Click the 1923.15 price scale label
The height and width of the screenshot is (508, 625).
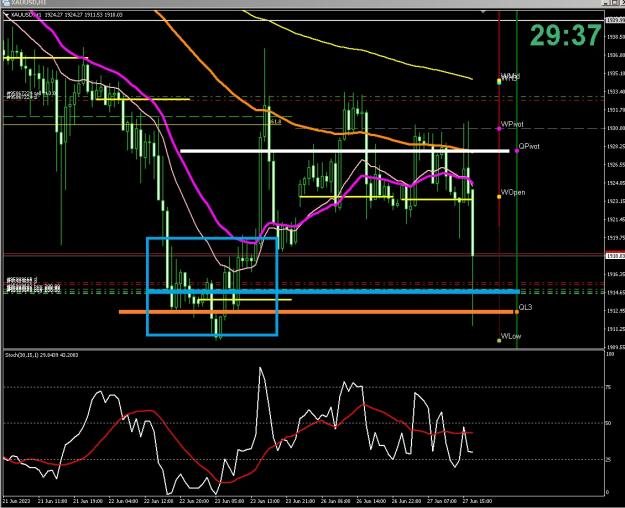[x=615, y=201]
